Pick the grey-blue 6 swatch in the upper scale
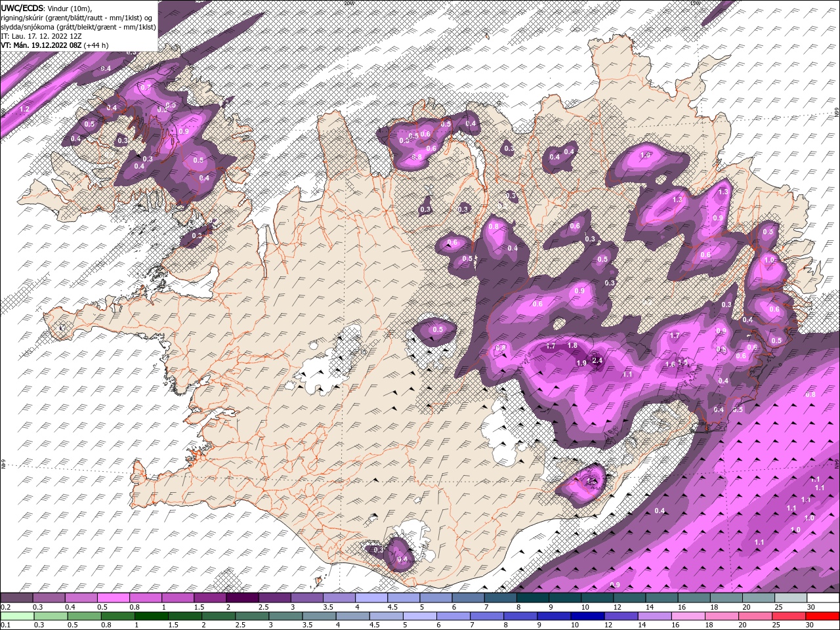This screenshot has height=630, width=840. click(x=468, y=598)
